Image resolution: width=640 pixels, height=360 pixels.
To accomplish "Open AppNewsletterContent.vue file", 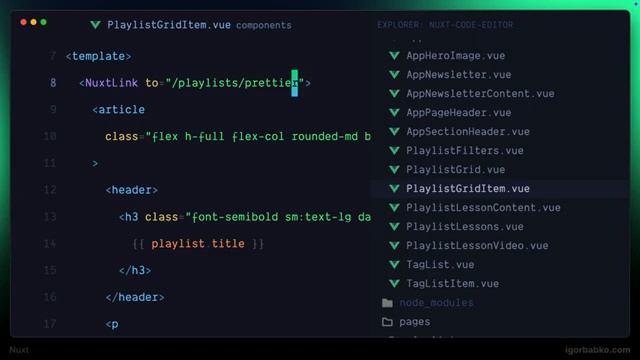I will (x=480, y=93).
